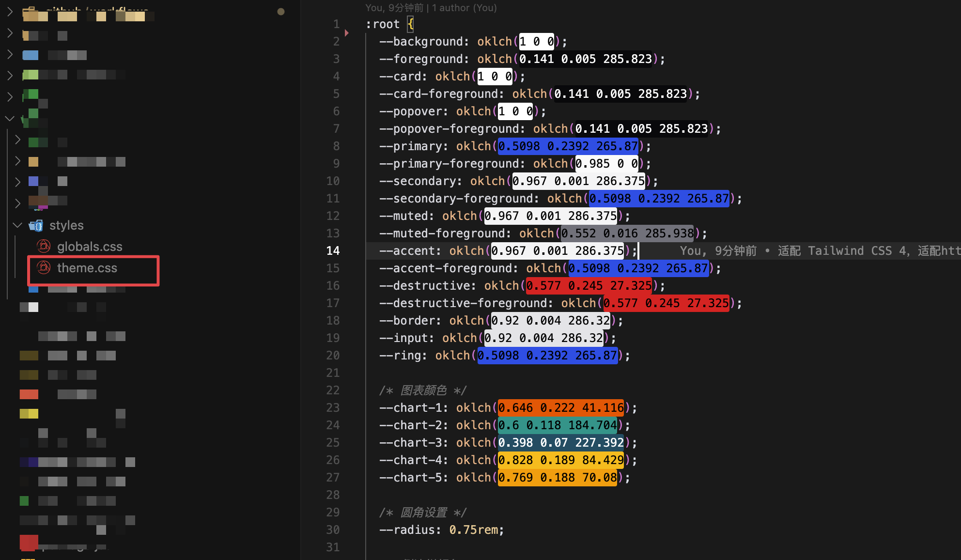Click the light green folder icon in the explorer

coord(30,75)
